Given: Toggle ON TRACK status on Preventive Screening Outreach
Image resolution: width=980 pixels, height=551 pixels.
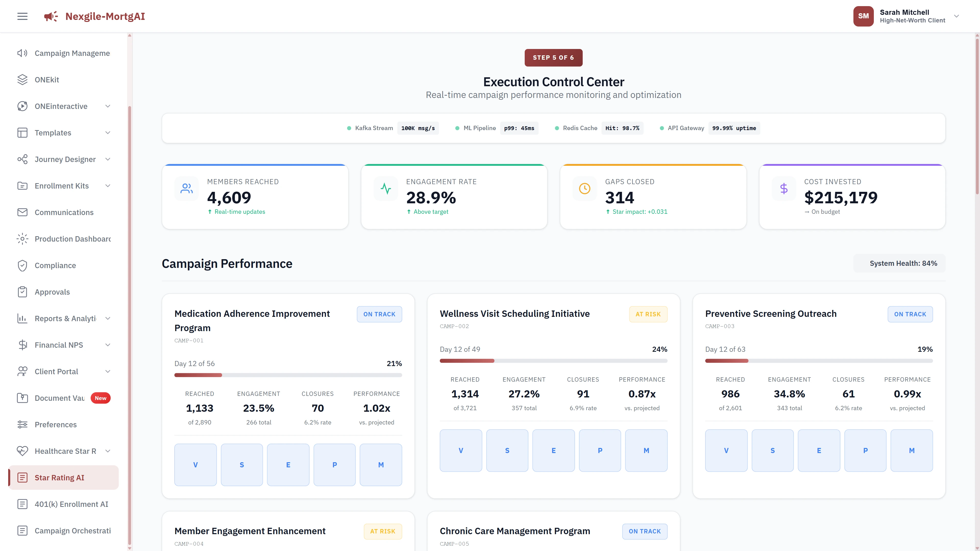Looking at the screenshot, I should tap(910, 314).
